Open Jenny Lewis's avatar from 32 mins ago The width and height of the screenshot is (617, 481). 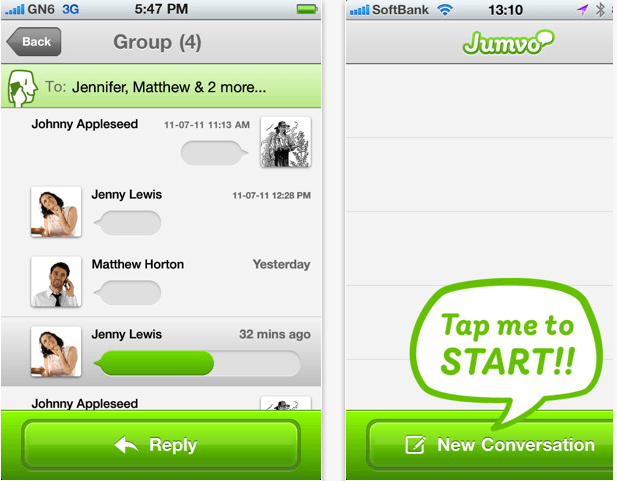tap(56, 352)
